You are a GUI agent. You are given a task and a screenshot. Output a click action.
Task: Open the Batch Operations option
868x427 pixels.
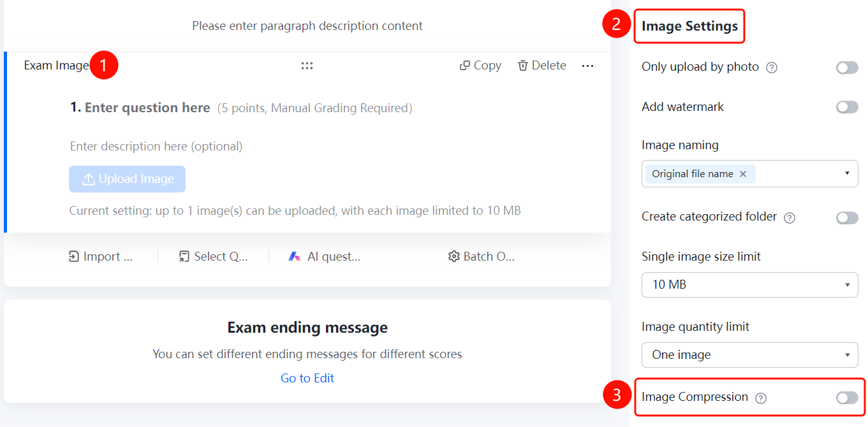click(x=482, y=256)
